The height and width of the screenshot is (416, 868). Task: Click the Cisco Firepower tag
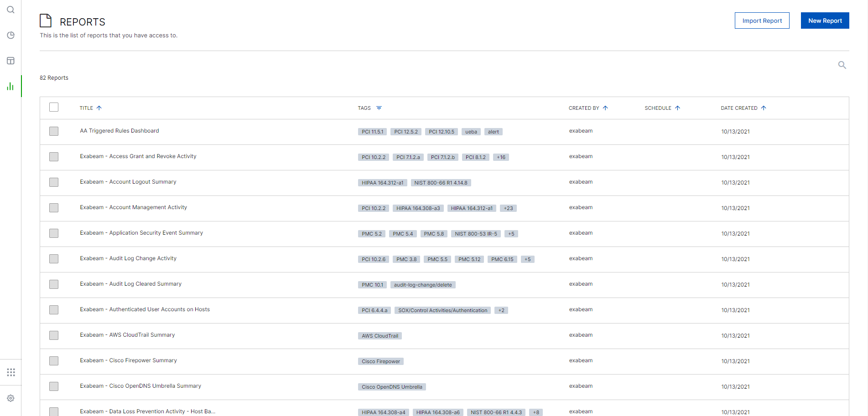(x=381, y=361)
